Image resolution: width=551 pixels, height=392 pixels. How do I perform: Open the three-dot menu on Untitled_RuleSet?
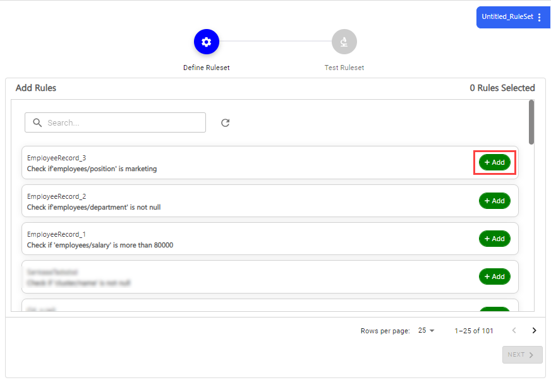tap(539, 17)
